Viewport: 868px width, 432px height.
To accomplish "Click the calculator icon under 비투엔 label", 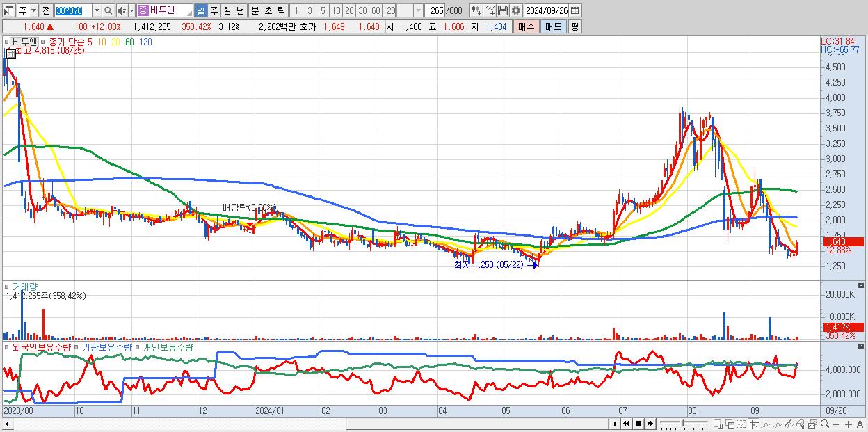I will (11, 52).
